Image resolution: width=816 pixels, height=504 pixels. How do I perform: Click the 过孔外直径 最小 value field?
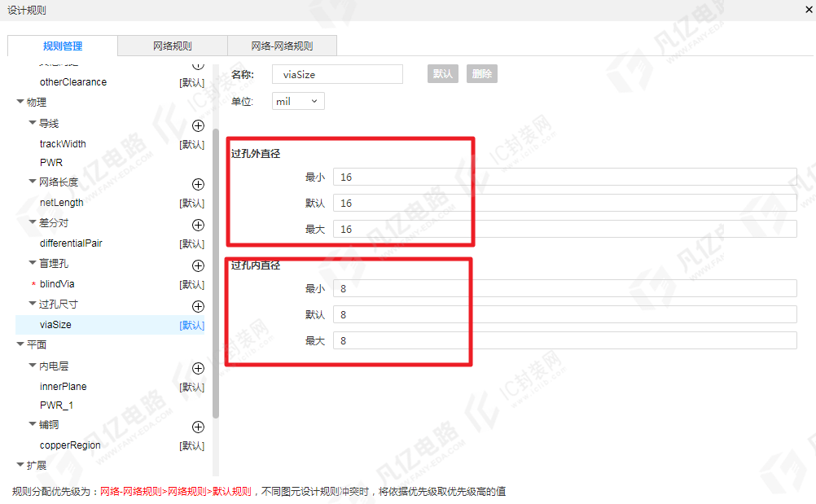point(564,177)
